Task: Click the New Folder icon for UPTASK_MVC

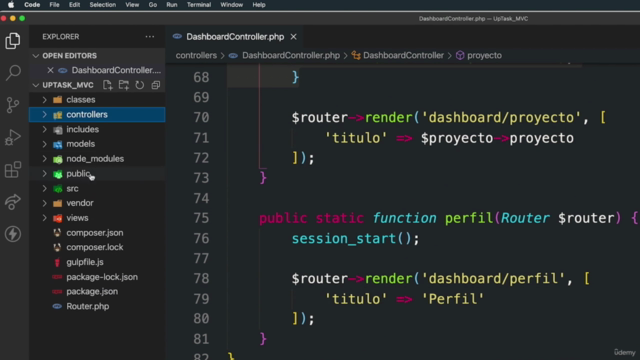Action: pos(124,85)
